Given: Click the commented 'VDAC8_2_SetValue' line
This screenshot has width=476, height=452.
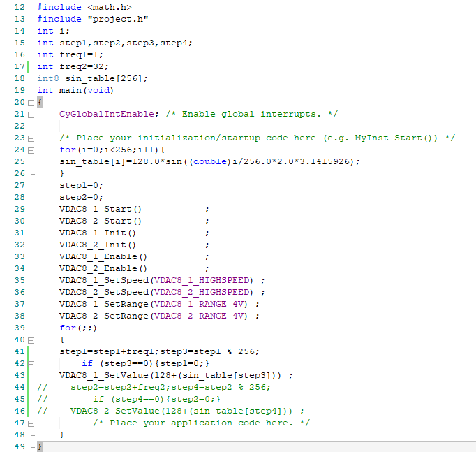Looking at the screenshot, I should 187,411.
